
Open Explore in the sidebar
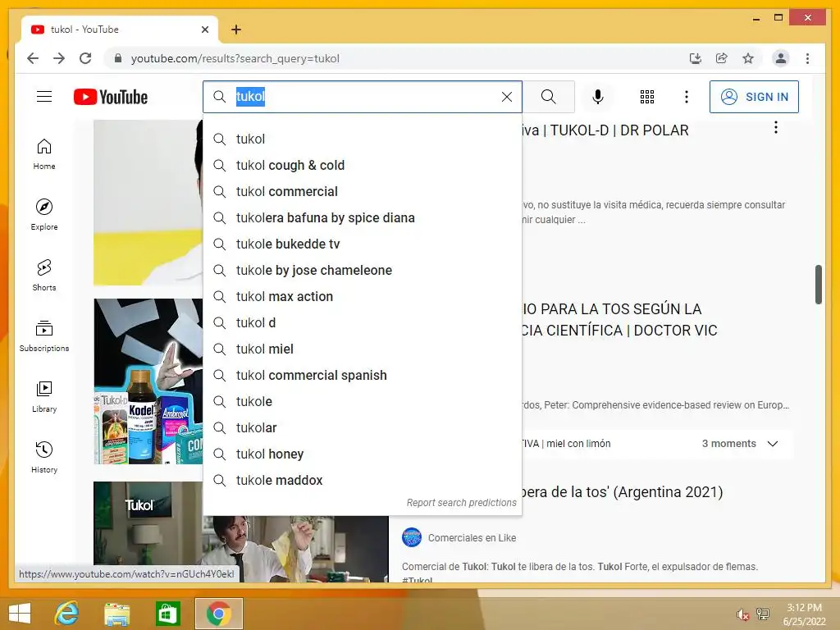point(44,215)
